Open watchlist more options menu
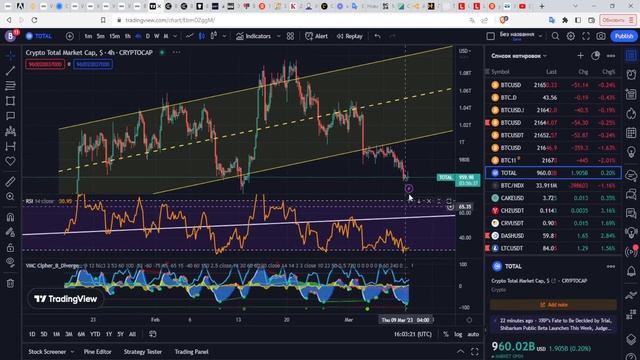Screen dimensions: 640x360 point(611,56)
